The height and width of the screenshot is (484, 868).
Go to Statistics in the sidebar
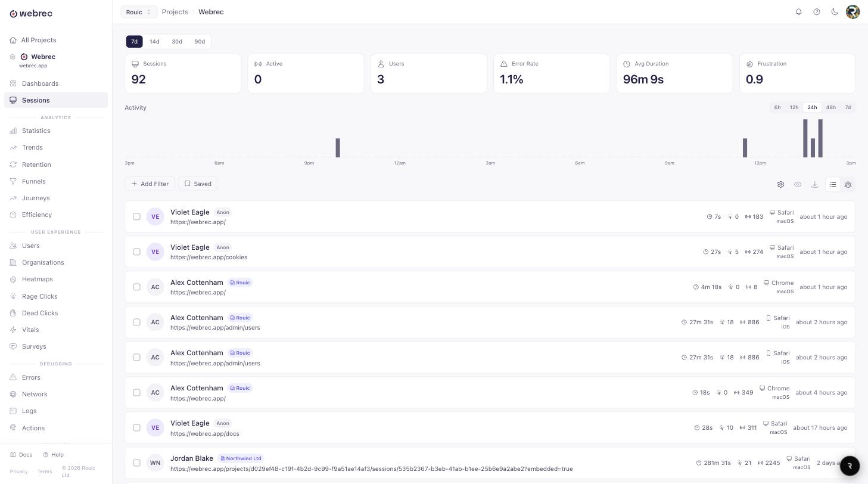pyautogui.click(x=56, y=131)
